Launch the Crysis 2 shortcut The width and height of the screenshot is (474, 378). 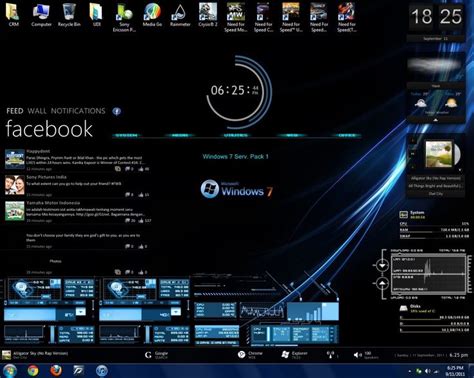pyautogui.click(x=208, y=14)
